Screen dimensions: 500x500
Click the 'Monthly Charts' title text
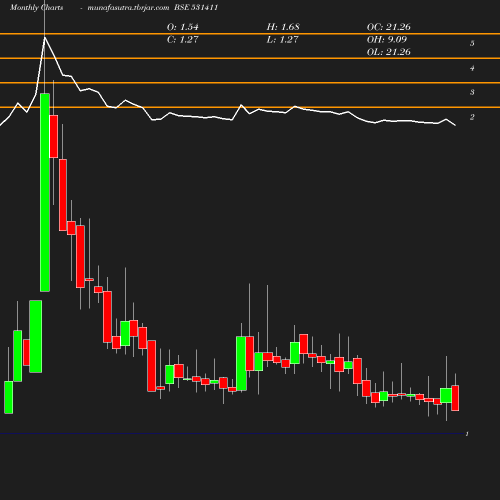point(36,7)
